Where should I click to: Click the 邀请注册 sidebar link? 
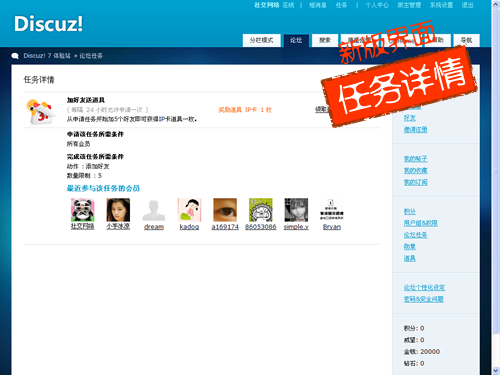click(415, 129)
